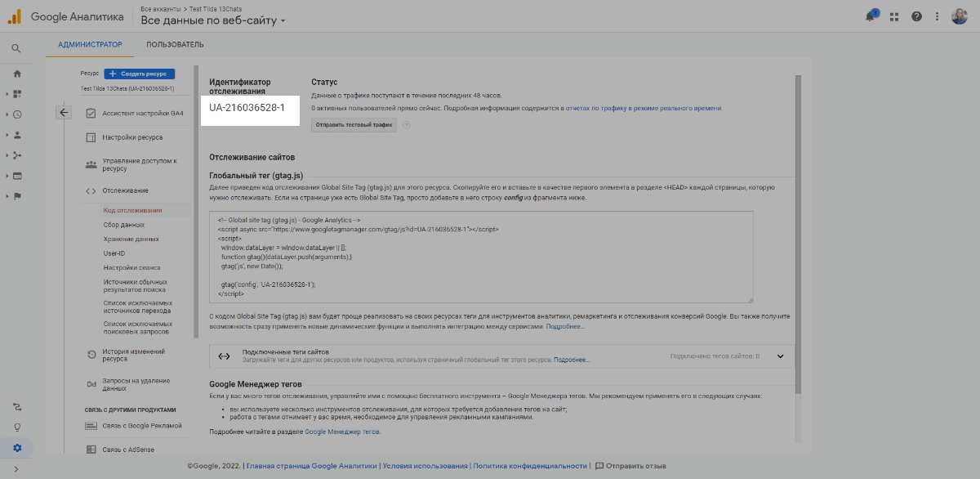Open 'Подробнее…' link after gtag description

(565, 327)
